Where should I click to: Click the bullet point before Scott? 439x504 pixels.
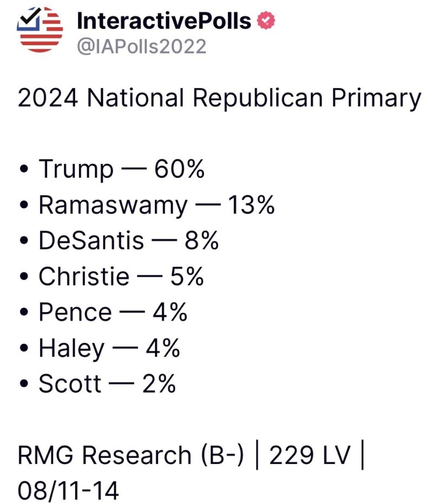pyautogui.click(x=23, y=384)
